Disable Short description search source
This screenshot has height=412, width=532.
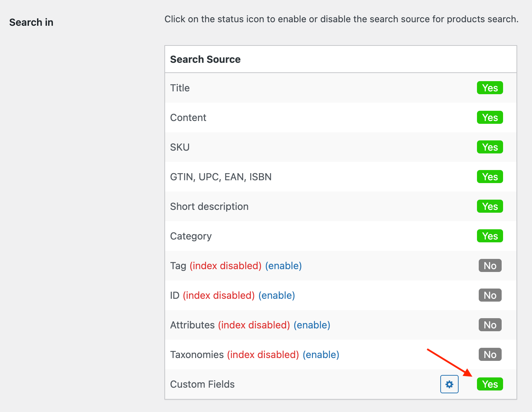coord(490,206)
